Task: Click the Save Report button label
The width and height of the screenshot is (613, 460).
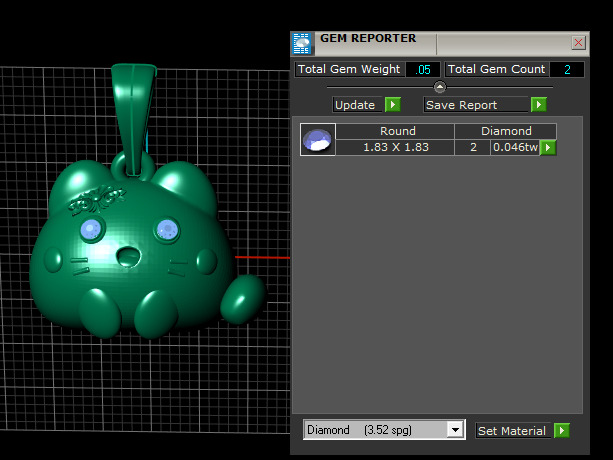Action: click(475, 105)
